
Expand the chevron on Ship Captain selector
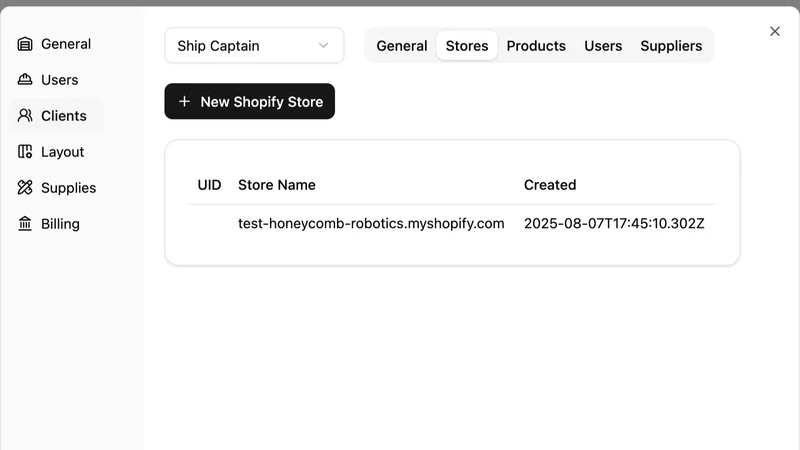[323, 45]
